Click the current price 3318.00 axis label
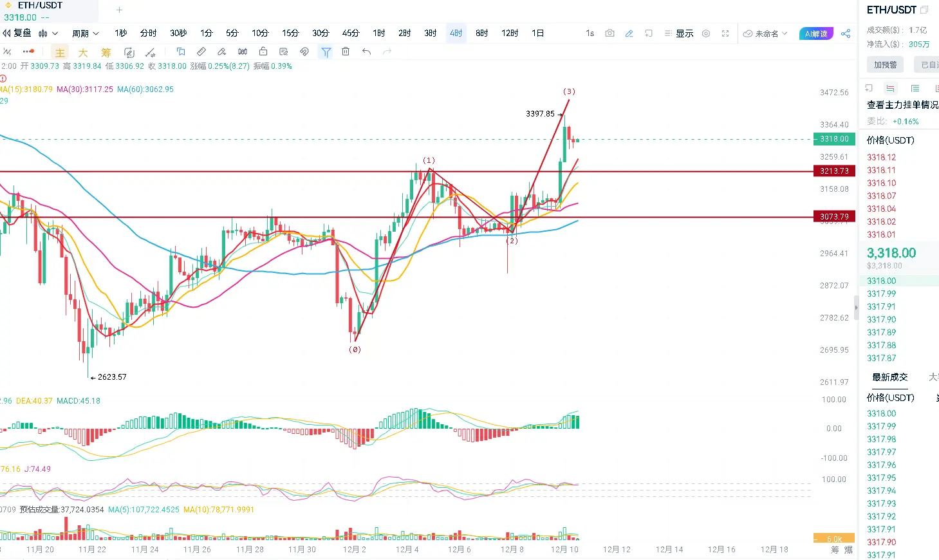 click(834, 138)
